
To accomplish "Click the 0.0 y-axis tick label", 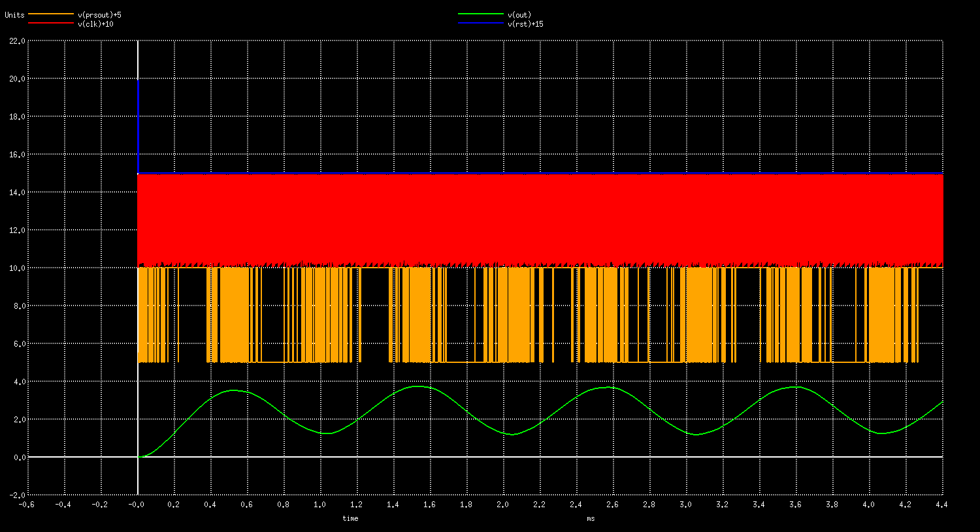I will click(x=20, y=458).
